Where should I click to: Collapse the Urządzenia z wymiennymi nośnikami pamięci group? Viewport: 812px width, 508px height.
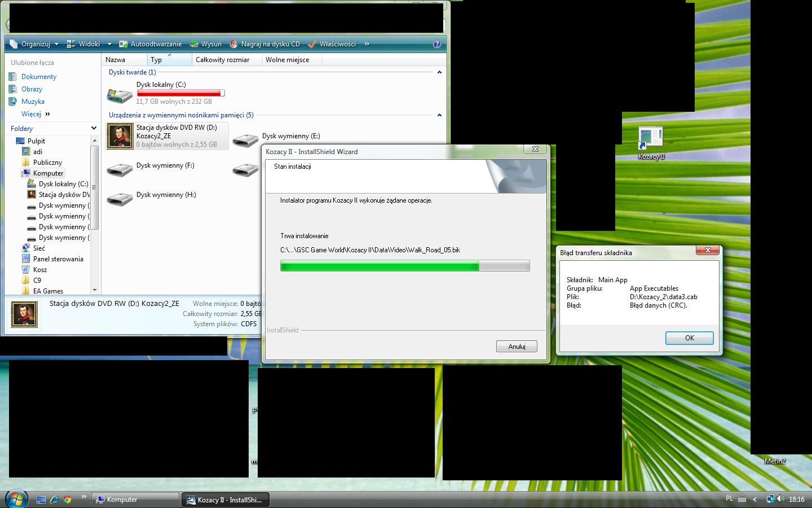[439, 115]
